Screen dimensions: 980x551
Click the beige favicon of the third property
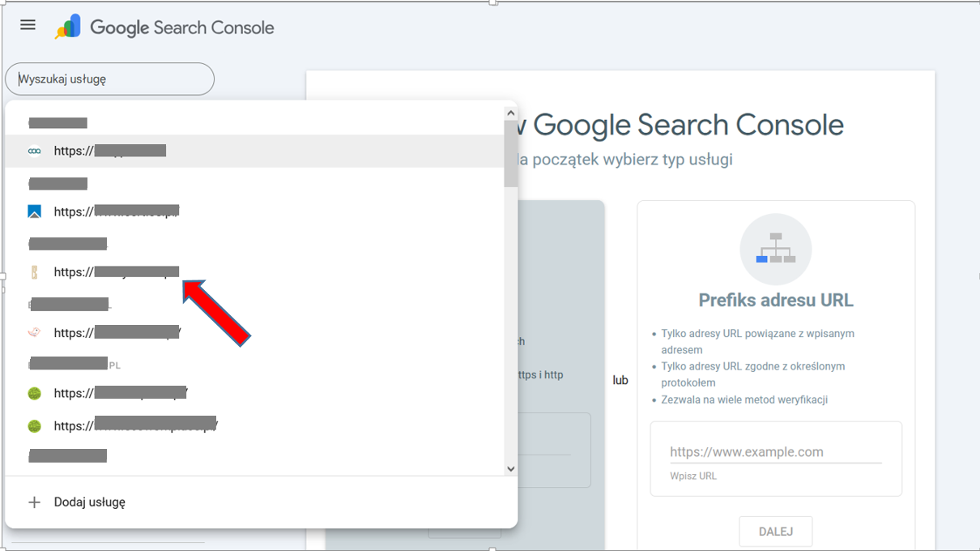34,272
